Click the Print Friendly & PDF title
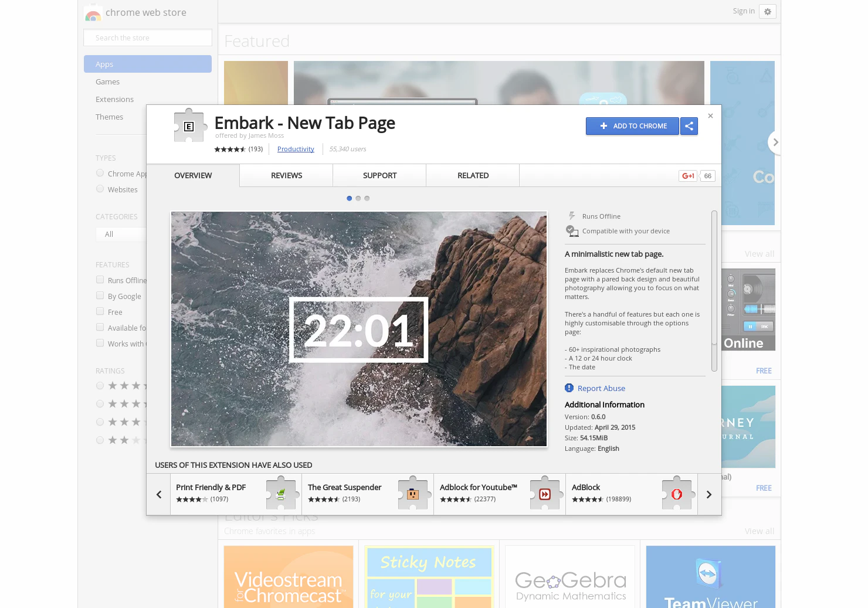Screen dimensions: 868x608 (211, 487)
